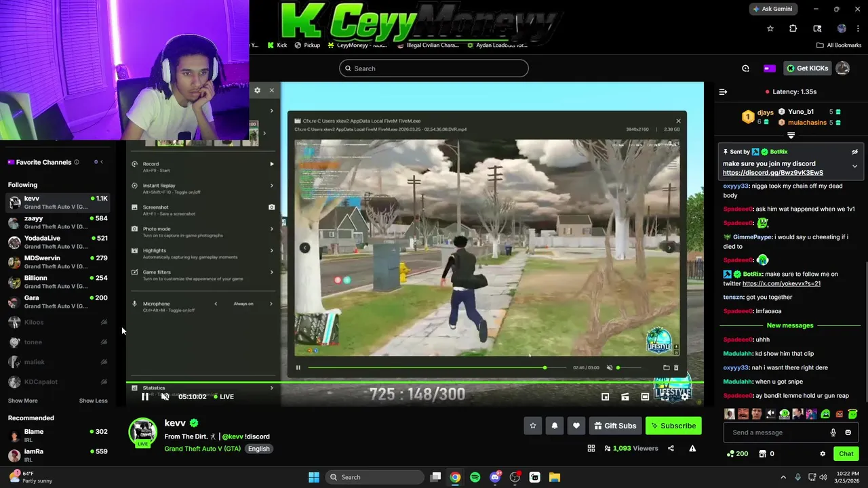Open the KICKs shop icon in chat footer

762,453
